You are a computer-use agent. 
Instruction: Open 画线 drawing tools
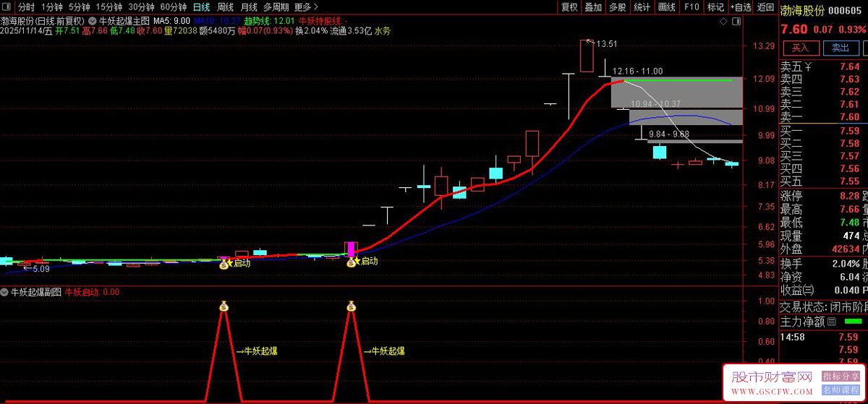(667, 7)
